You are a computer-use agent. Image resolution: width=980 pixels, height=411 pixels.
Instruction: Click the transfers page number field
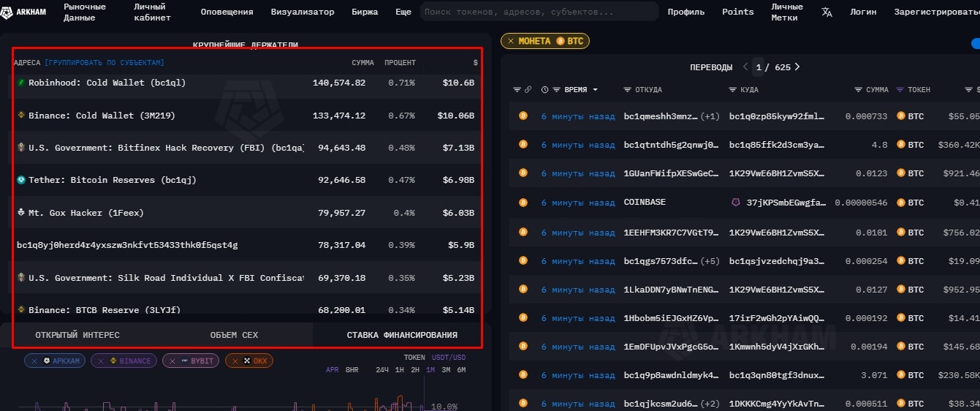click(759, 67)
